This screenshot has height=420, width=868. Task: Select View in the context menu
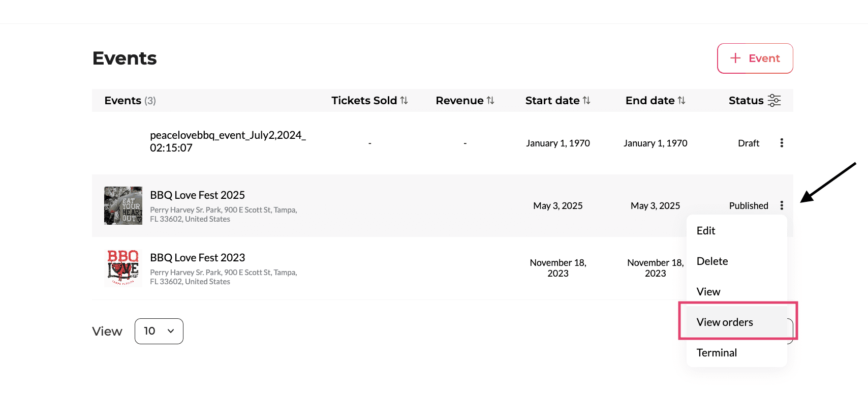click(x=708, y=292)
